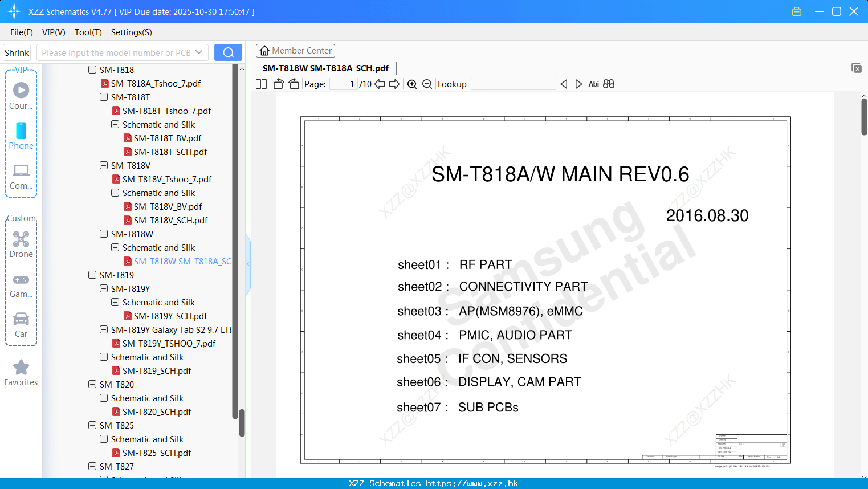This screenshot has width=868, height=489.
Task: Open the Tool(T) menu
Action: pyautogui.click(x=88, y=32)
